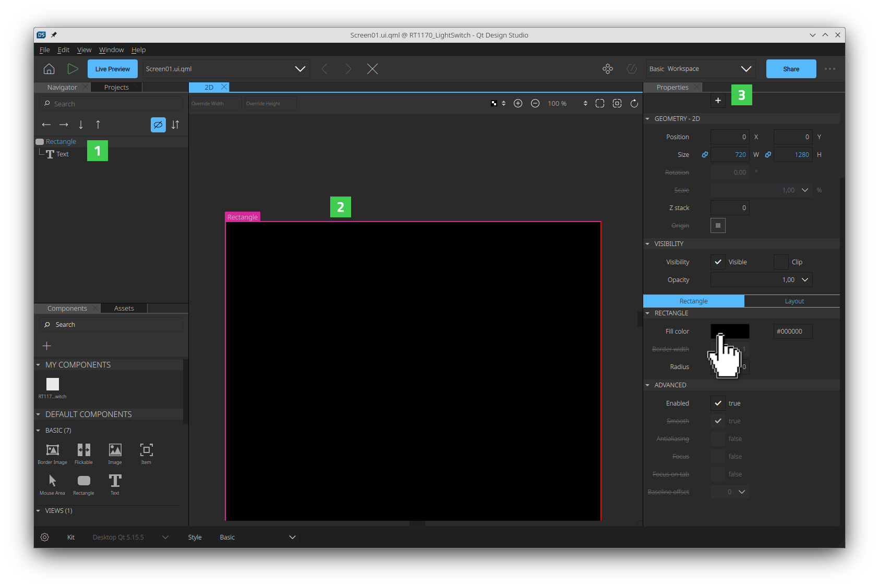Start Live Preview
The image size is (879, 588).
[112, 68]
